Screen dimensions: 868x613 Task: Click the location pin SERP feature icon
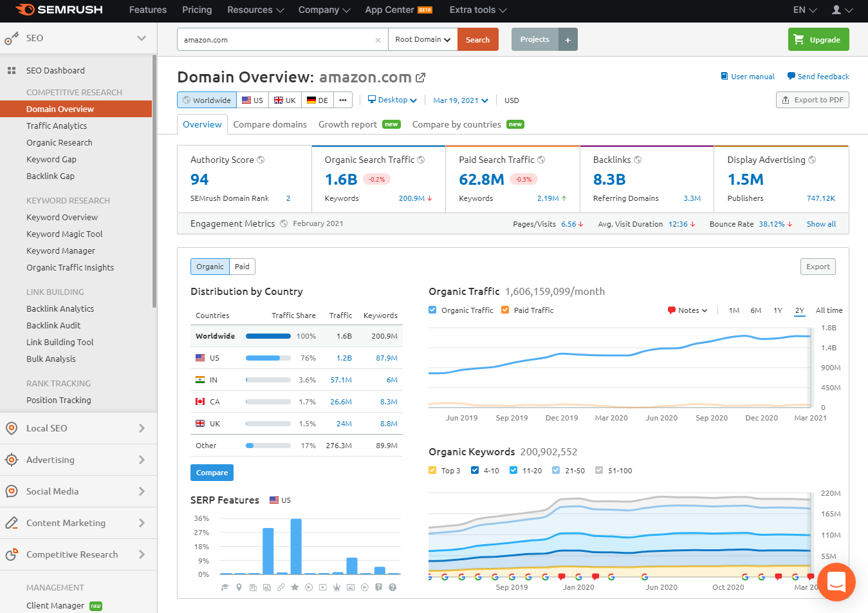239,587
